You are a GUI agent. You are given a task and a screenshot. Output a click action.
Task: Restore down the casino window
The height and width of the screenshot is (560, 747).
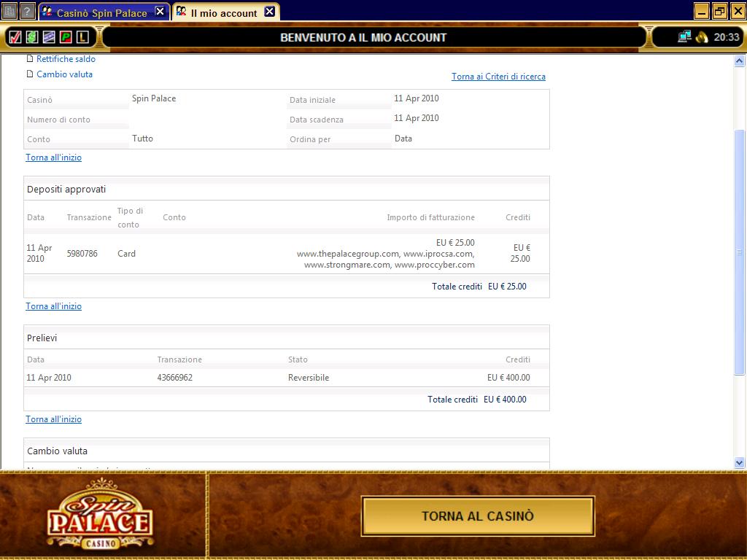point(720,10)
